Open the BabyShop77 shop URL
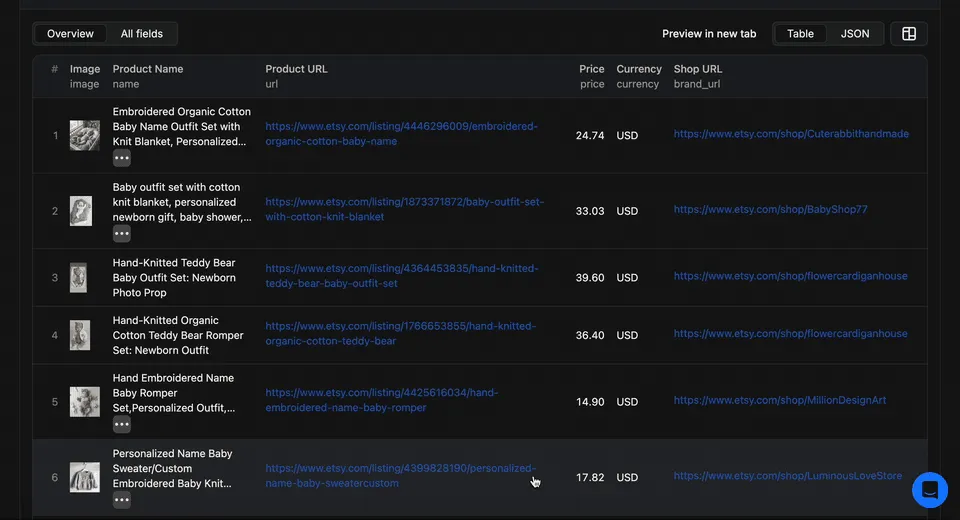The image size is (960, 520). click(770, 210)
